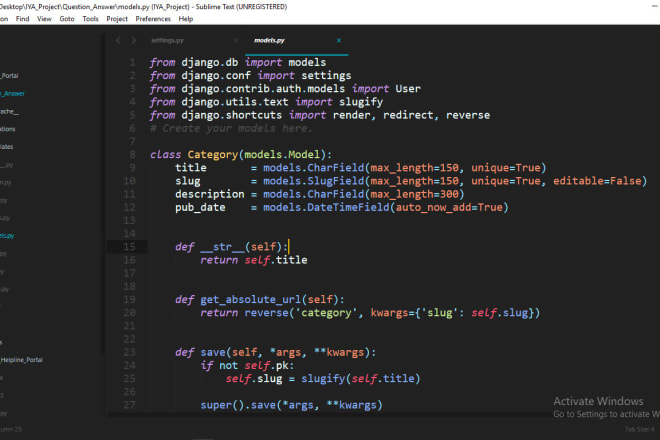Click line number 8 in the gutter

132,155
